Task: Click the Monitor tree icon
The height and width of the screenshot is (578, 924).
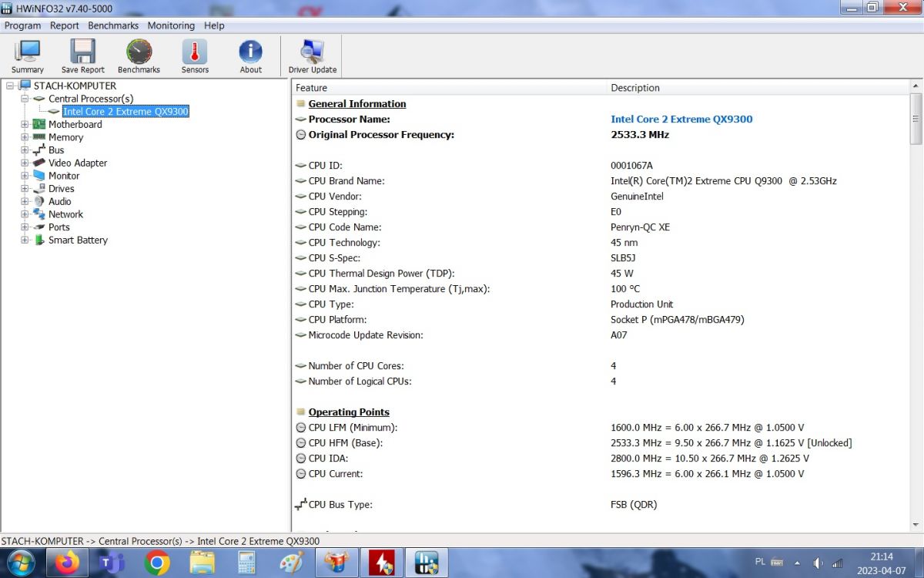Action: point(39,176)
